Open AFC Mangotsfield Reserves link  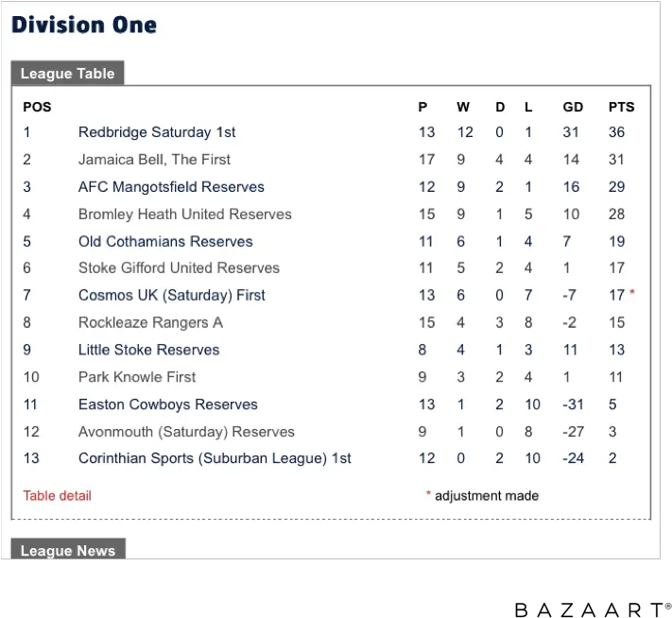171,187
